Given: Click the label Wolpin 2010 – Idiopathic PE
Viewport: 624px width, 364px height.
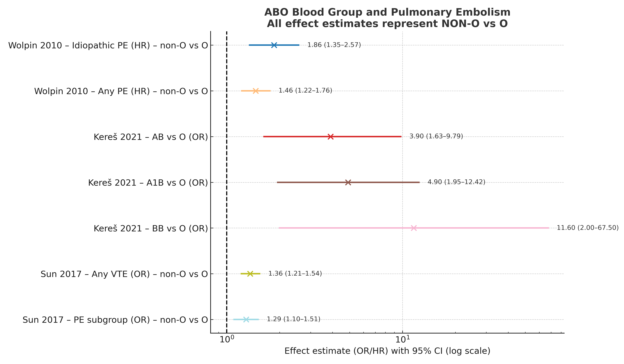Looking at the screenshot, I should coord(108,46).
